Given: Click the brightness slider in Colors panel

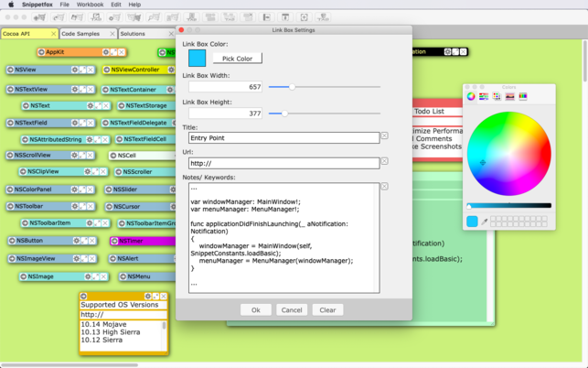Looking at the screenshot, I should tap(509, 206).
